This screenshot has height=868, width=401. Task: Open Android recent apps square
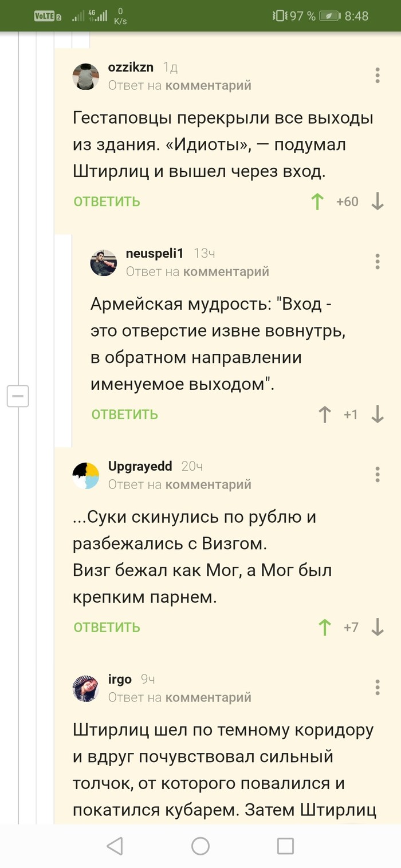(x=285, y=846)
